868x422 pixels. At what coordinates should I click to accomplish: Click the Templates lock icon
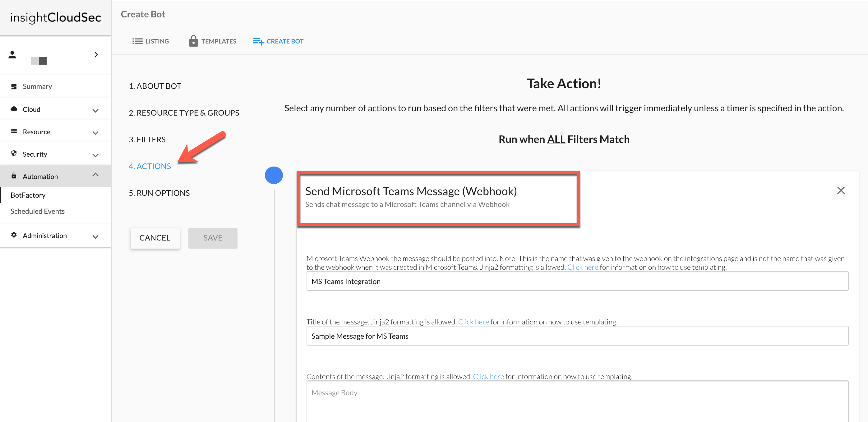pyautogui.click(x=193, y=41)
